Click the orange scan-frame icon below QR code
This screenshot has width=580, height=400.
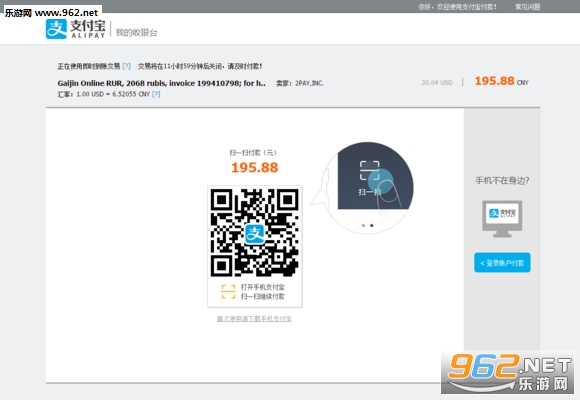point(228,292)
